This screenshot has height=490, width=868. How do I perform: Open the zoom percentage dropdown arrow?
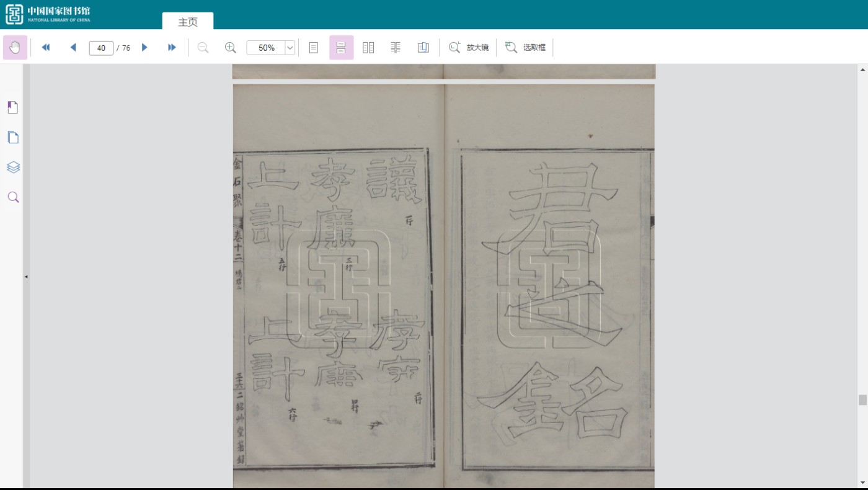pyautogui.click(x=290, y=48)
